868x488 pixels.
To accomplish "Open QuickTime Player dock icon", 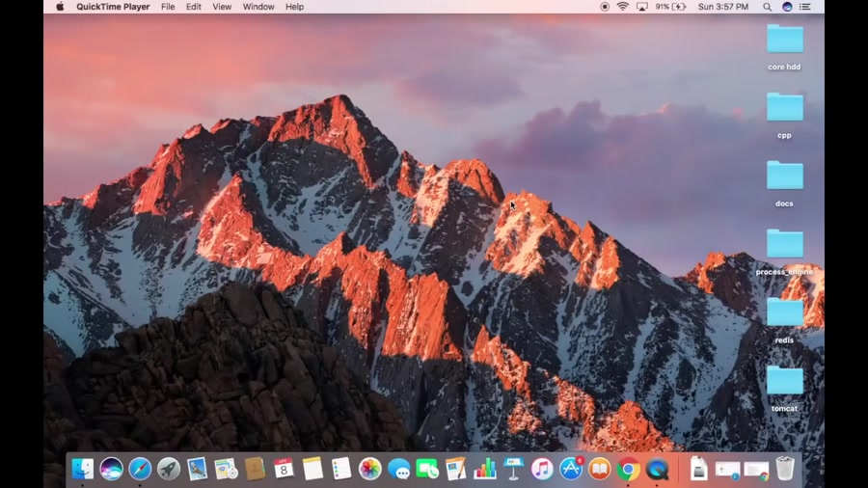I will 658,469.
